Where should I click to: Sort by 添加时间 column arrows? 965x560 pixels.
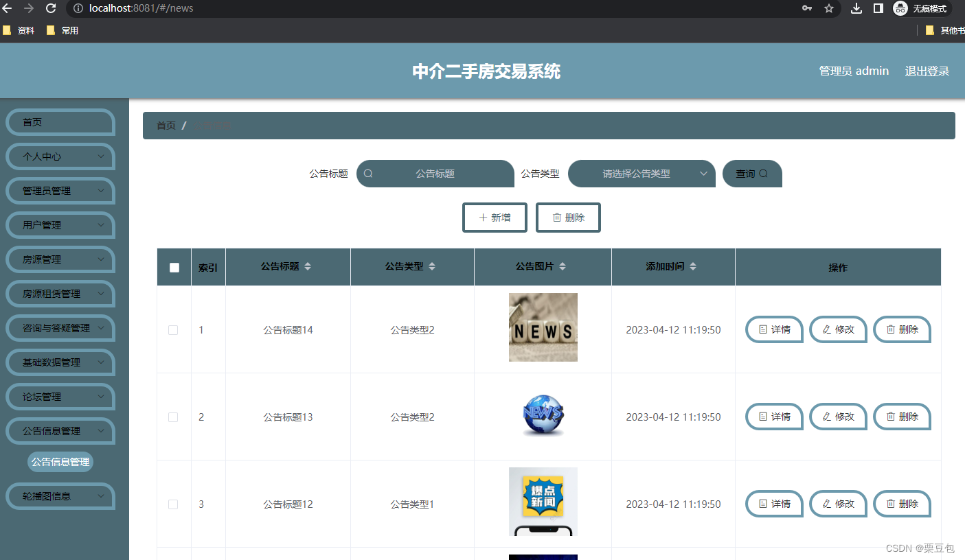coord(693,266)
